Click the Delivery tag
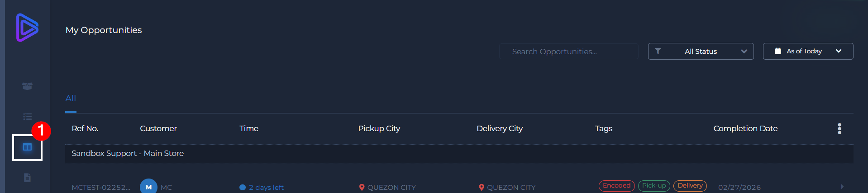The height and width of the screenshot is (193, 868). [x=690, y=186]
